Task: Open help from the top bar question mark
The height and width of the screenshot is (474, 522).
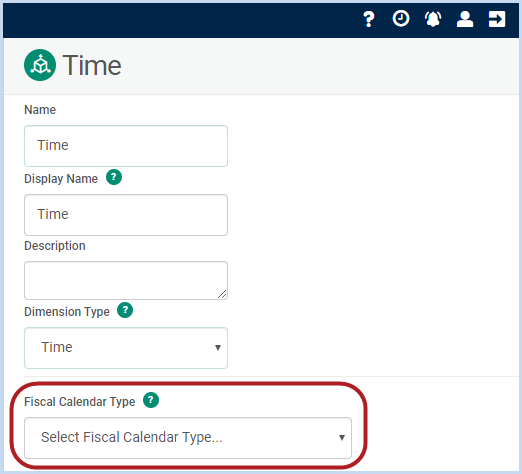Action: point(369,19)
